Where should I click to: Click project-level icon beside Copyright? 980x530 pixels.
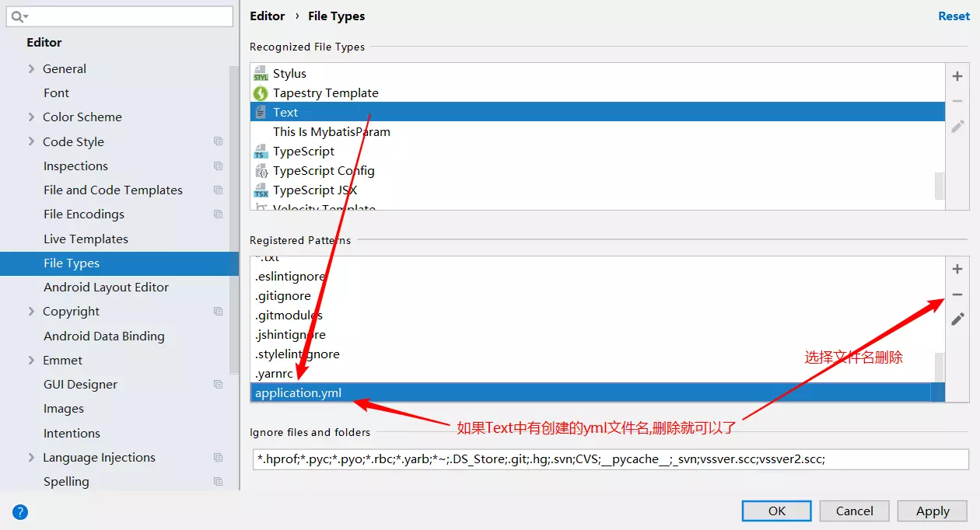click(219, 311)
